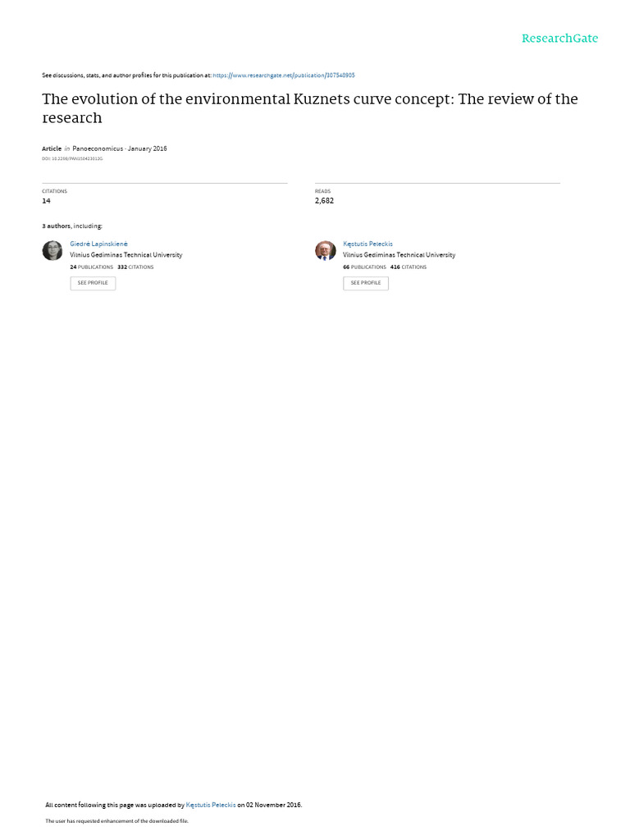Viewport: 630px width, 840px height.
Task: Follow the Giedrė Lapinskienė author name link
Action: click(98, 244)
